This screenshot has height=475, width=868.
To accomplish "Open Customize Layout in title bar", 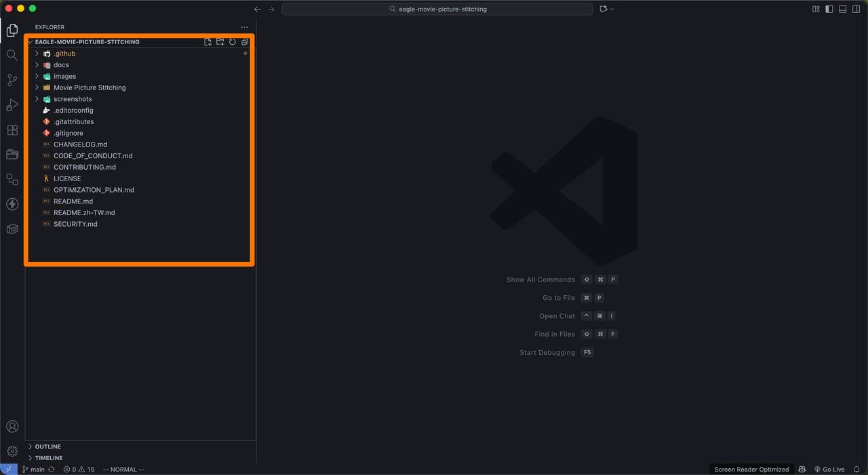I will [x=816, y=9].
